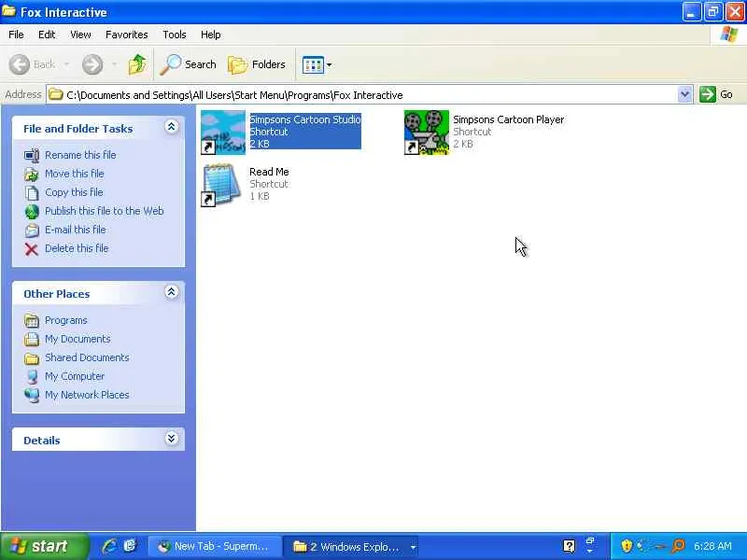Go to My Network Places
The width and height of the screenshot is (747, 560).
(87, 394)
